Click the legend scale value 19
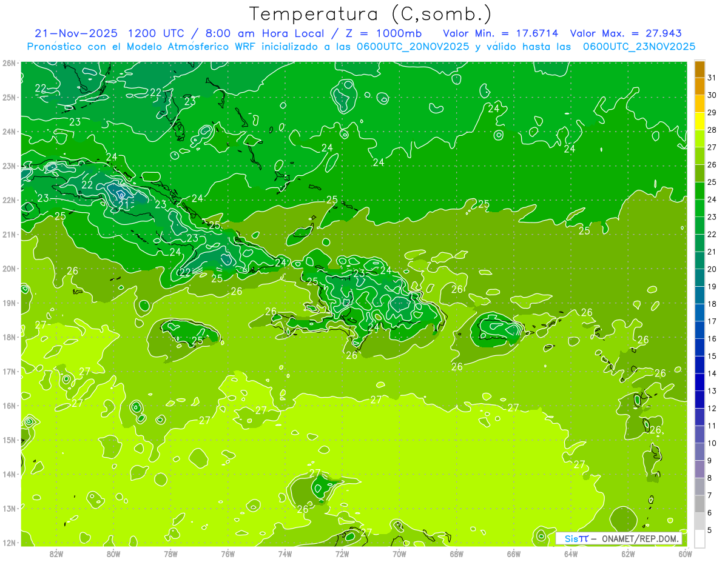The width and height of the screenshot is (728, 562). point(712,287)
